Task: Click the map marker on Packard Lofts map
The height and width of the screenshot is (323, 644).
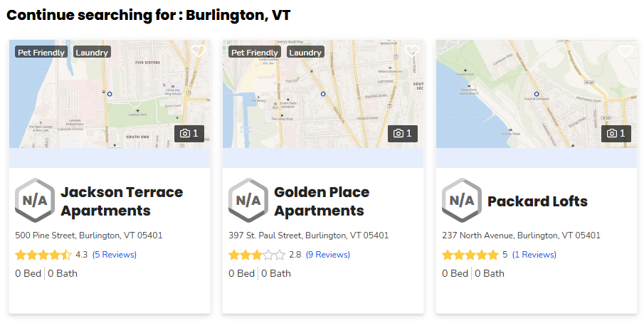Action: [537, 94]
